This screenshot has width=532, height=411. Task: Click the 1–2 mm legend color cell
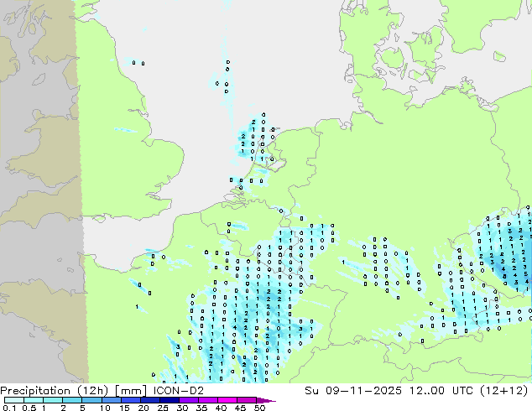[53, 400]
